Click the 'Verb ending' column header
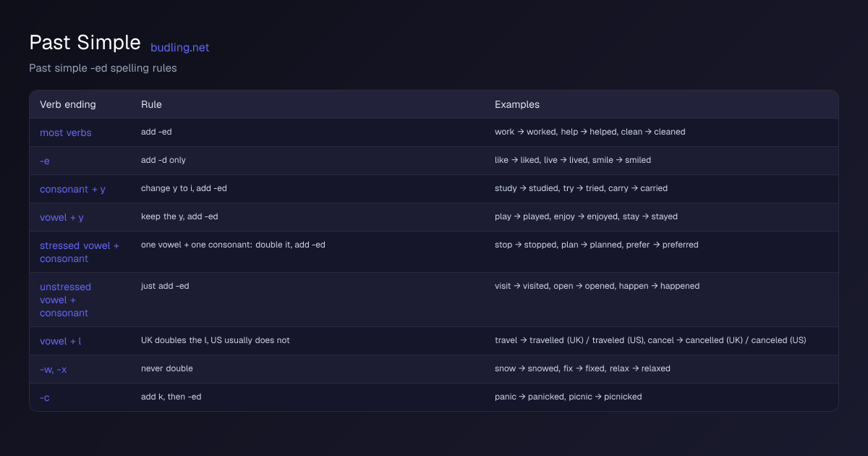The width and height of the screenshot is (868, 456). click(x=68, y=104)
